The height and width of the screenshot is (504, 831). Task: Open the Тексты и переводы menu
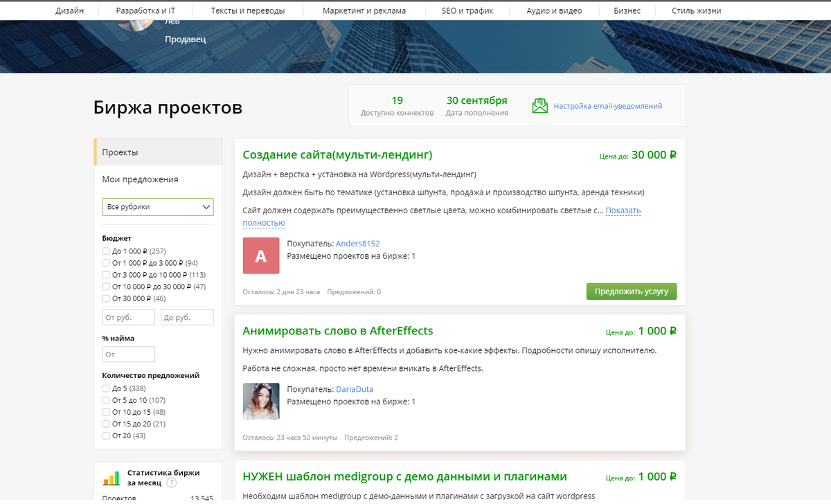point(247,11)
